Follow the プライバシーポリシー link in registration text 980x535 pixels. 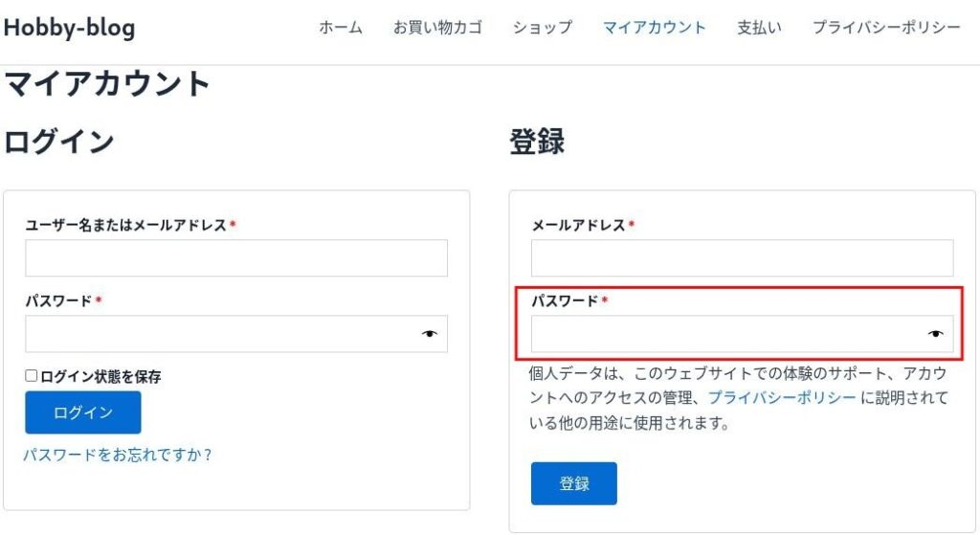click(x=782, y=397)
